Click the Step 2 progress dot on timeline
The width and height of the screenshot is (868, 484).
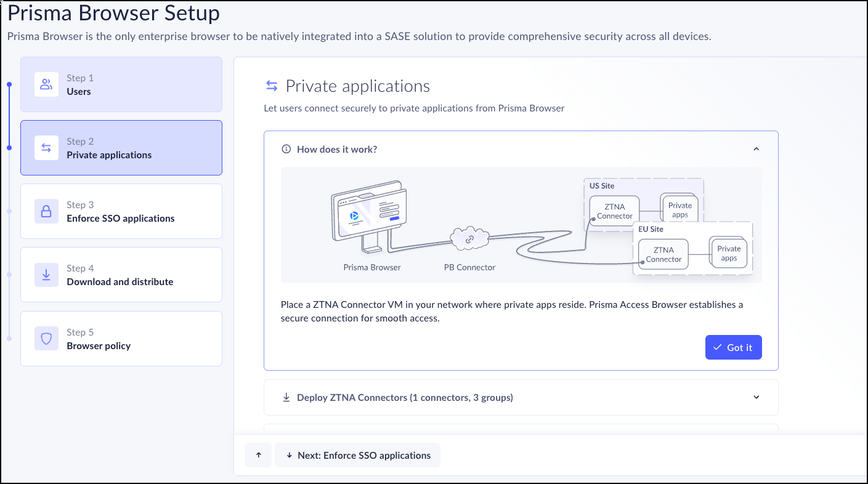(9, 148)
